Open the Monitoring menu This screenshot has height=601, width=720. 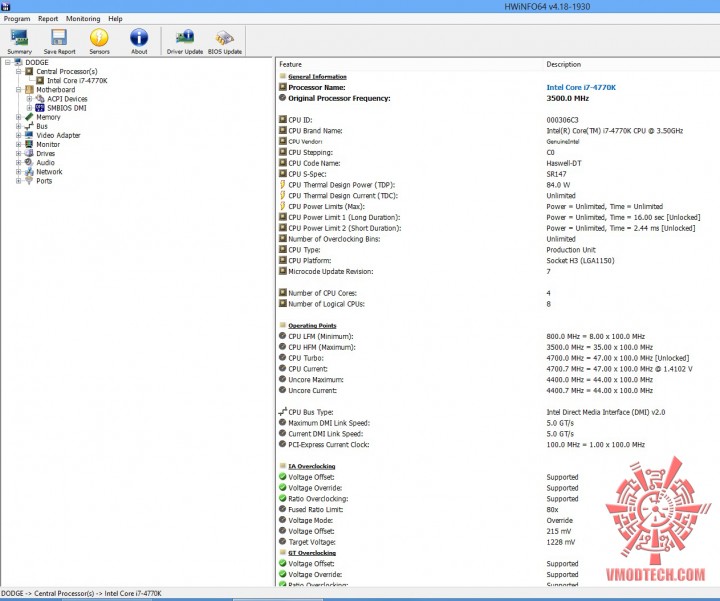[83, 19]
